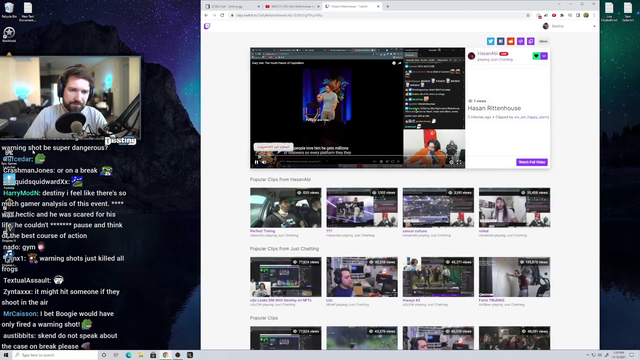This screenshot has height=360, width=640.
Task: Open the HasanAbi channel link
Action: pyautogui.click(x=487, y=53)
